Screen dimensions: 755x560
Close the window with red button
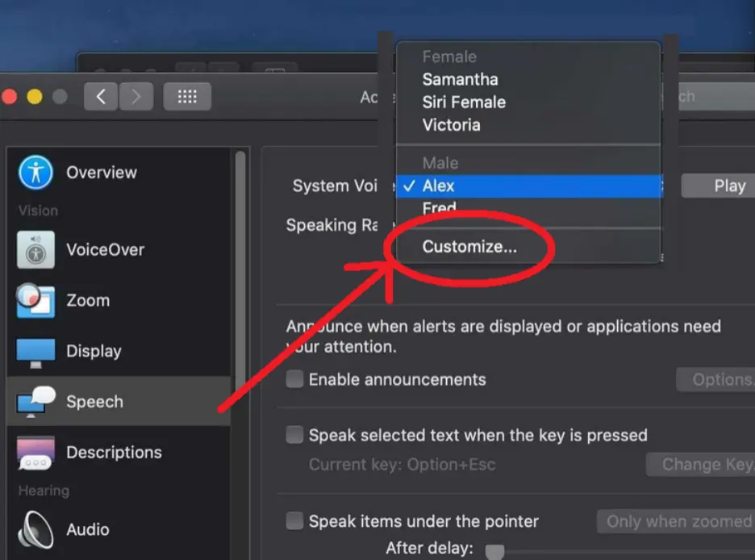coord(9,97)
